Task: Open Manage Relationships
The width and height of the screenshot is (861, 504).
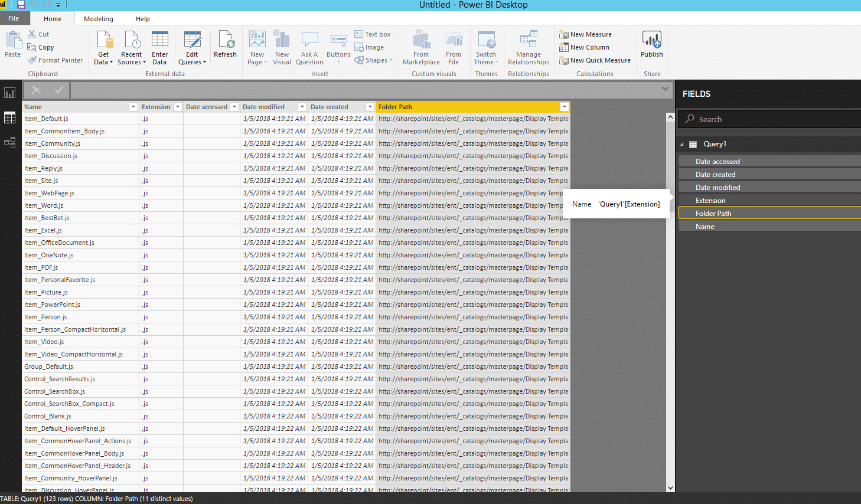Action: coord(529,48)
